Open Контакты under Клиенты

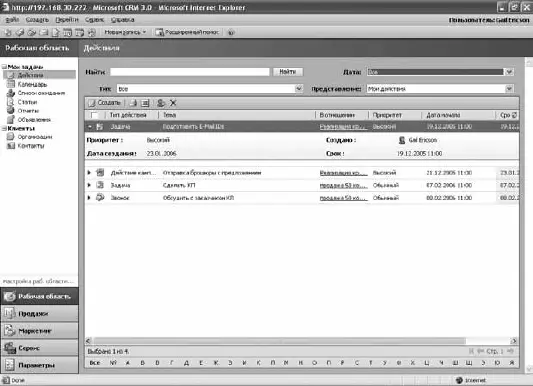pyautogui.click(x=31, y=146)
